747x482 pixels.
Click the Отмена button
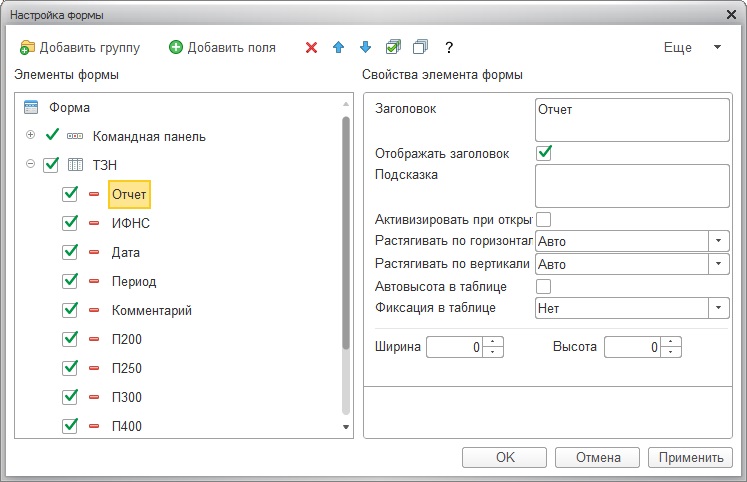[597, 457]
